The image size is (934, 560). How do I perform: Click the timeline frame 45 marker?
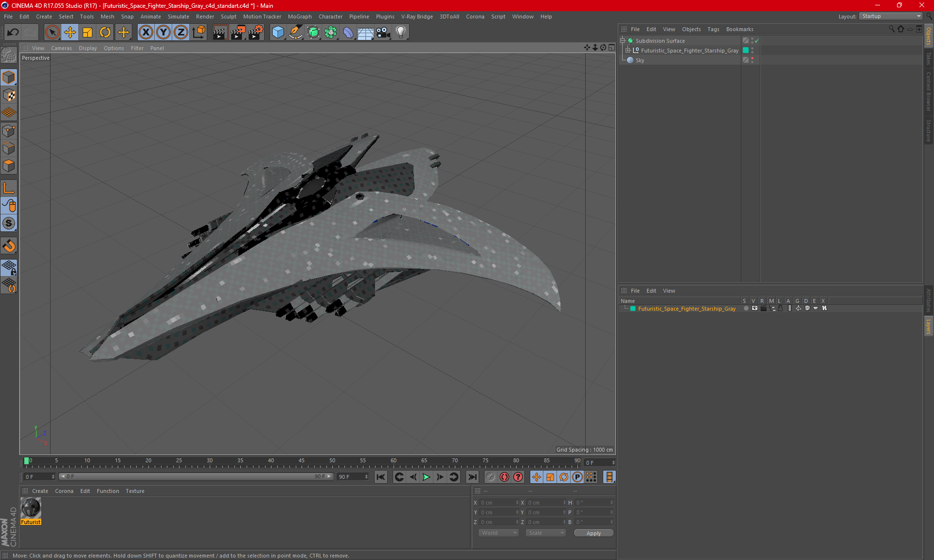click(302, 461)
